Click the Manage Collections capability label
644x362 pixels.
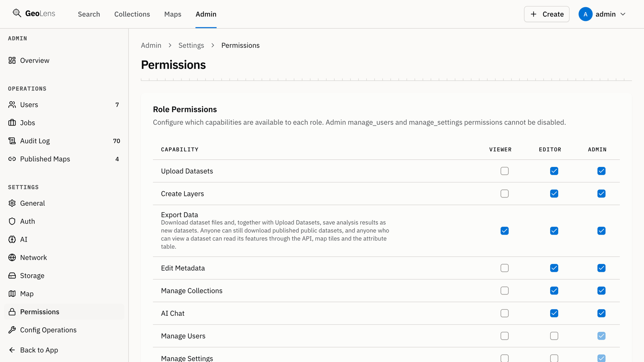(192, 291)
